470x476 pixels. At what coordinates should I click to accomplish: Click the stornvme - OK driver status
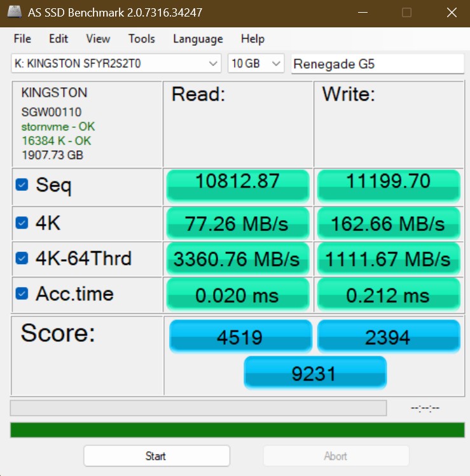pos(58,127)
